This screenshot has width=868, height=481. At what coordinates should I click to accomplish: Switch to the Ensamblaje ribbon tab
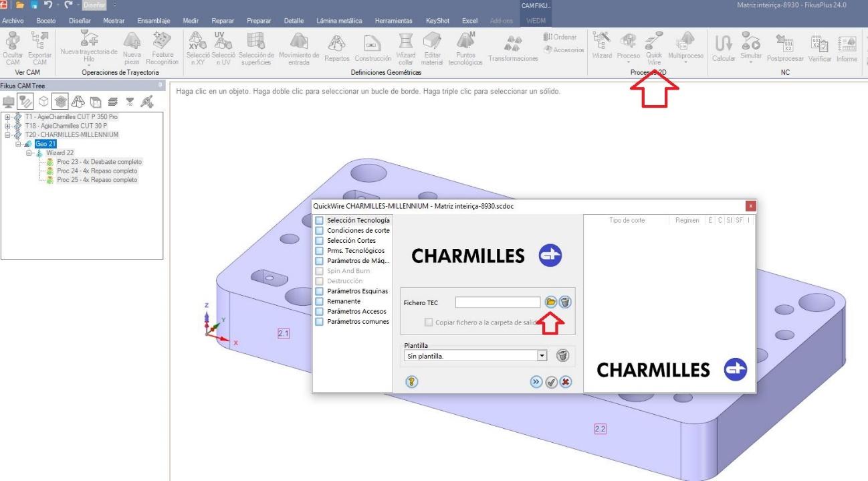coord(154,21)
